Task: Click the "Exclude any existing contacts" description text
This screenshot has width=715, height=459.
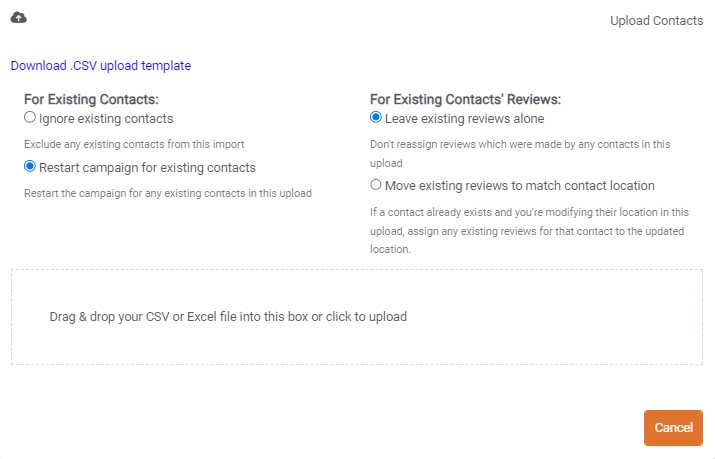Action: click(x=134, y=144)
